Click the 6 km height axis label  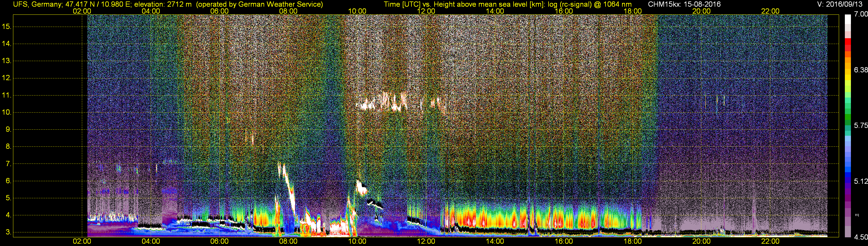(x=8, y=181)
